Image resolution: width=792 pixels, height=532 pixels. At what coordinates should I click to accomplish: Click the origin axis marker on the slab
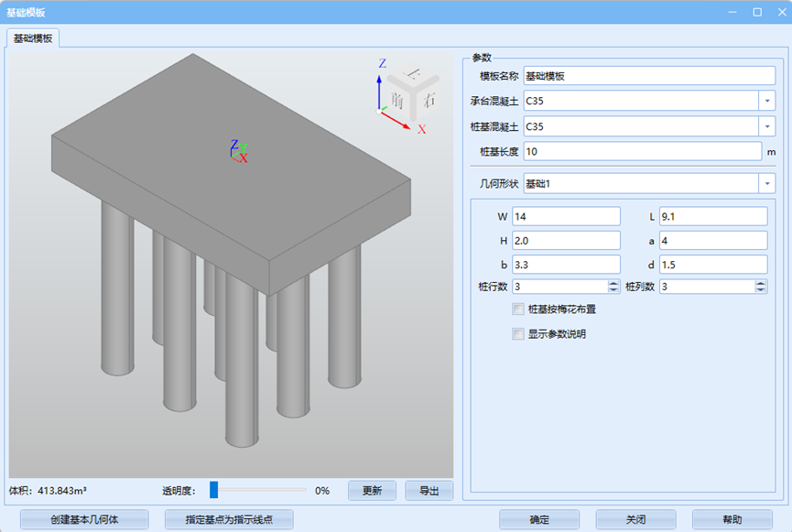238,153
